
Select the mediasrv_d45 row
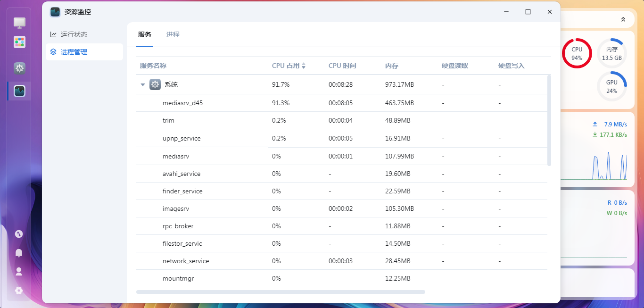342,103
